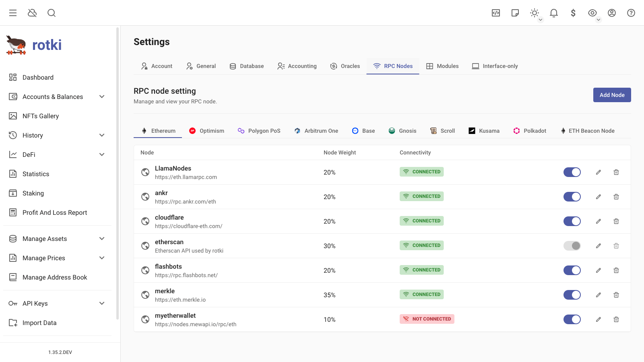Select the ETH Beacon Node tab
The image size is (644, 362).
click(588, 131)
